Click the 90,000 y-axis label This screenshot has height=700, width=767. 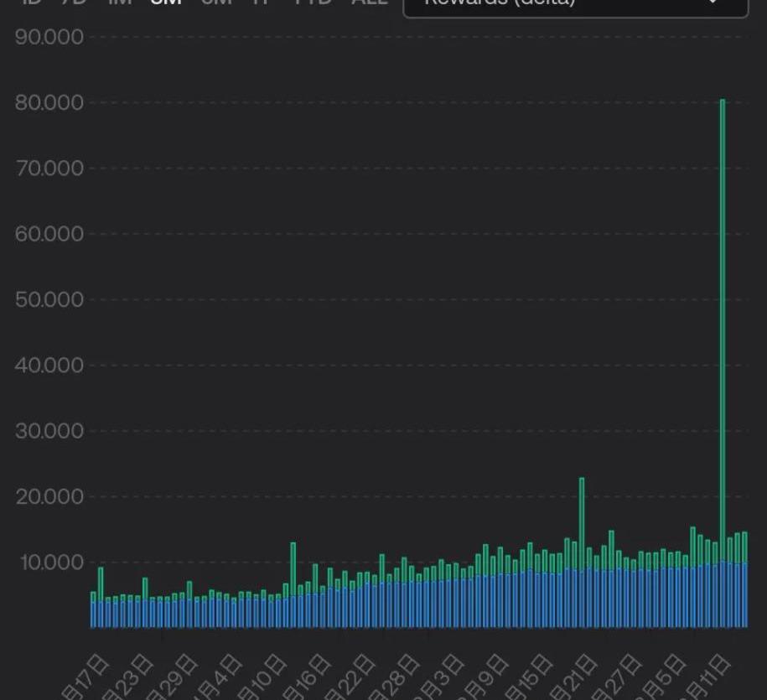click(49, 37)
